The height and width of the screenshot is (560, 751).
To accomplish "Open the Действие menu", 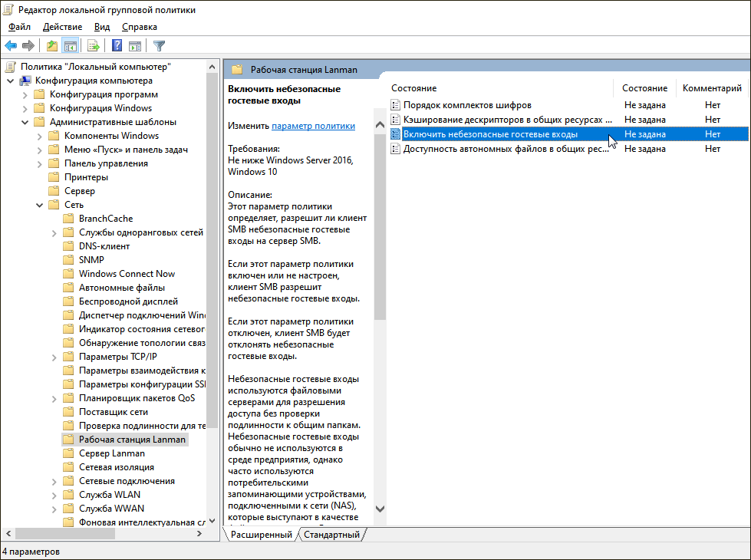I will point(62,27).
